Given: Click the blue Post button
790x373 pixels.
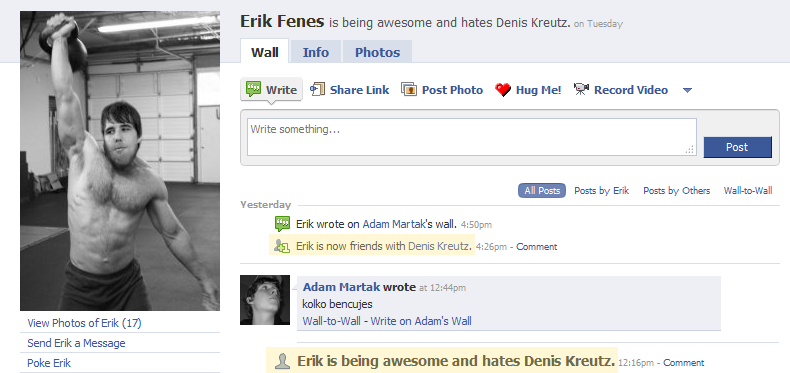Looking at the screenshot, I should [738, 147].
